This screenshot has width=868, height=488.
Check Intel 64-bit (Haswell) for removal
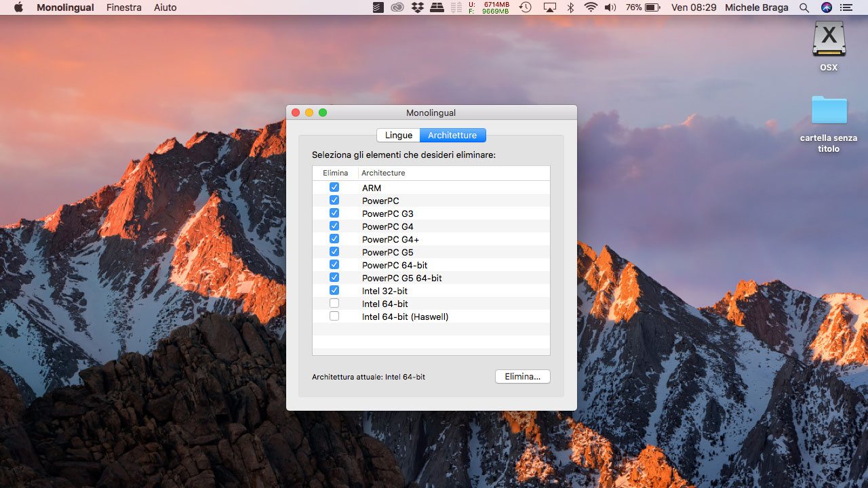coord(334,317)
